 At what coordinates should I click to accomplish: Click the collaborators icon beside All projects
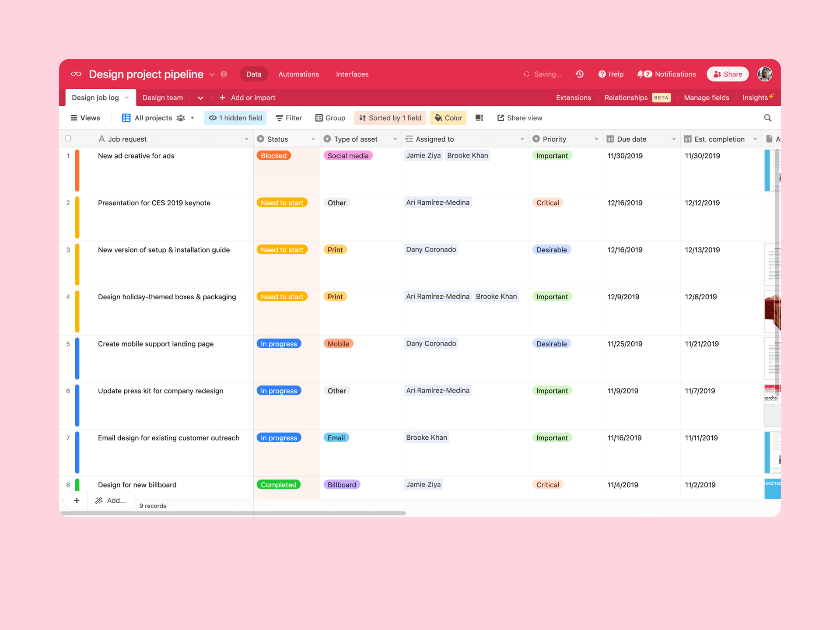(x=181, y=118)
